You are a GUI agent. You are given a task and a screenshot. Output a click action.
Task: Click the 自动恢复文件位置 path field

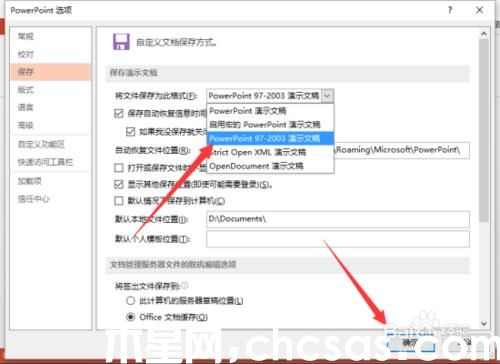click(x=402, y=150)
